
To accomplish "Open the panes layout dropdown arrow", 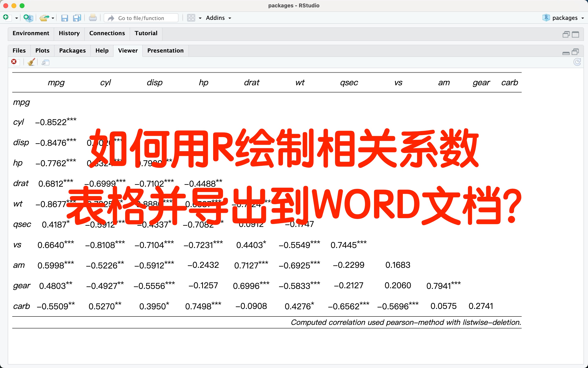I will tap(200, 18).
